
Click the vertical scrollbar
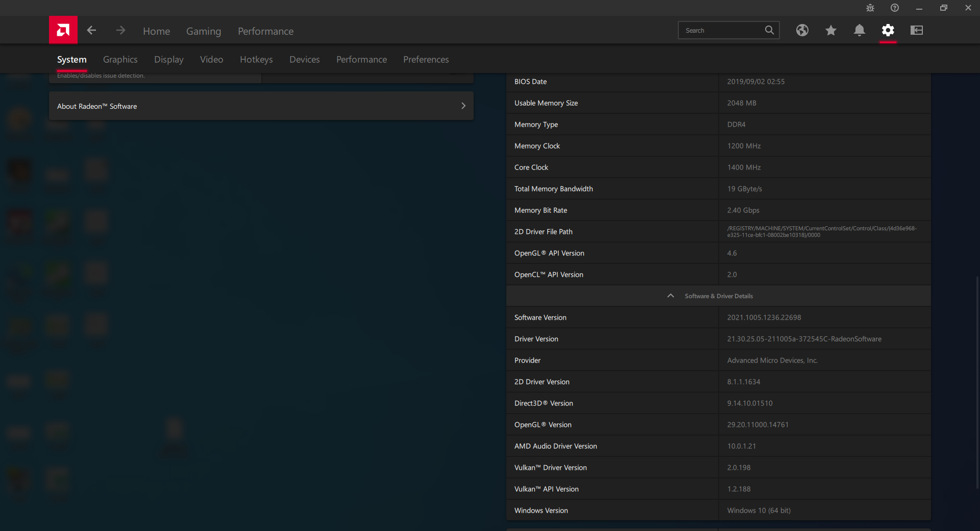pyautogui.click(x=977, y=383)
